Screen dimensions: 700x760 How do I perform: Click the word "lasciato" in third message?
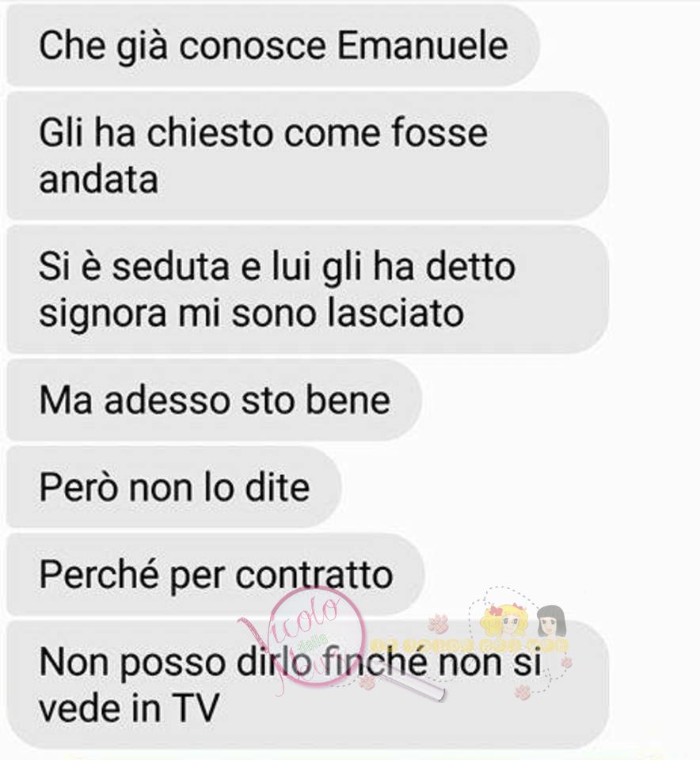(x=396, y=312)
